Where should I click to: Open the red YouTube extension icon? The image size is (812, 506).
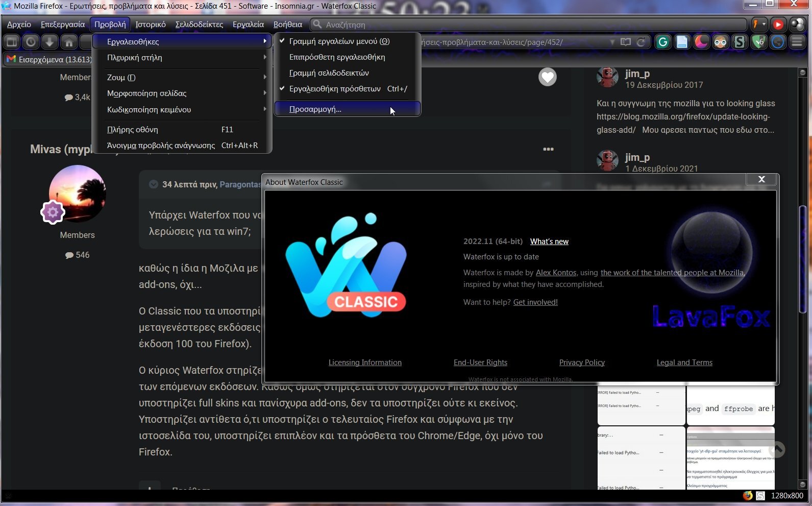click(778, 25)
